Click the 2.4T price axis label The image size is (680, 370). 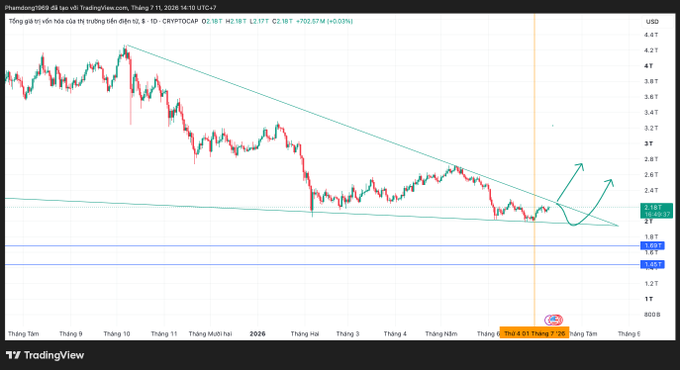point(651,190)
